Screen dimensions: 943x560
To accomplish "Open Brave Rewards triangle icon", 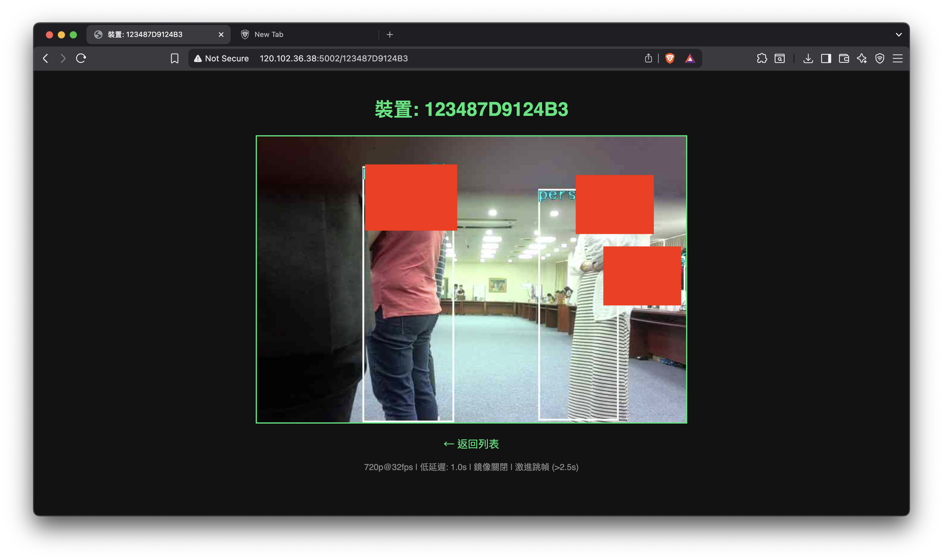I will click(x=690, y=58).
